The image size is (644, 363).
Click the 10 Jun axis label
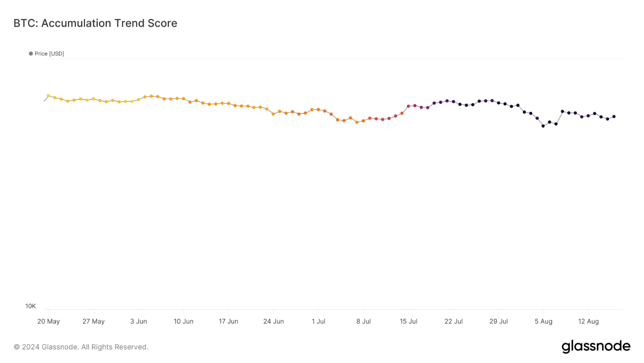184,322
